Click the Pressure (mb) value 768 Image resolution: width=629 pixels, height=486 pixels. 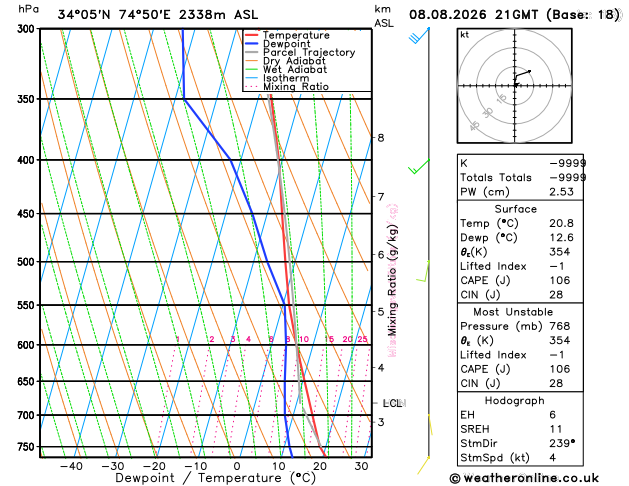coord(560,326)
